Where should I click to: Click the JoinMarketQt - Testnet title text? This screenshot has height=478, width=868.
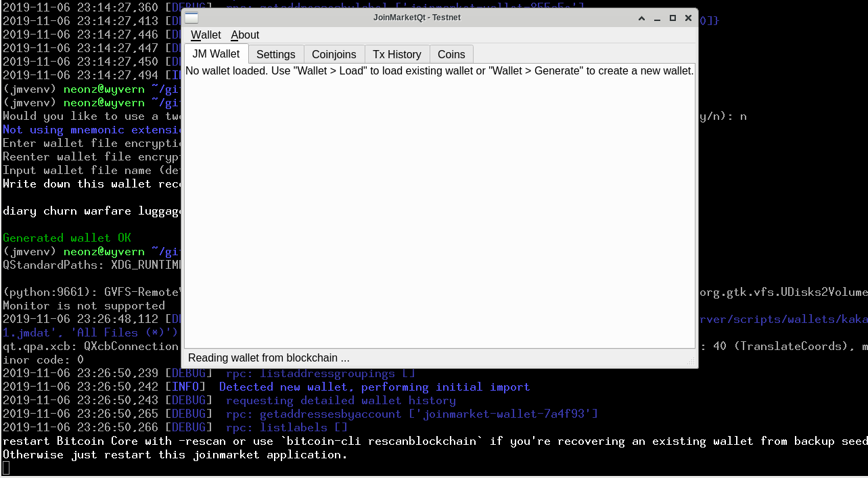[x=417, y=18]
